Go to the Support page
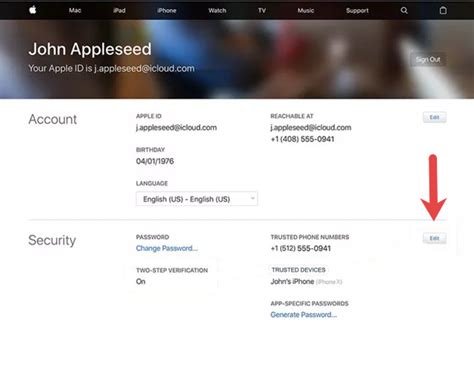Image resolution: width=474 pixels, height=378 pixels. click(357, 10)
